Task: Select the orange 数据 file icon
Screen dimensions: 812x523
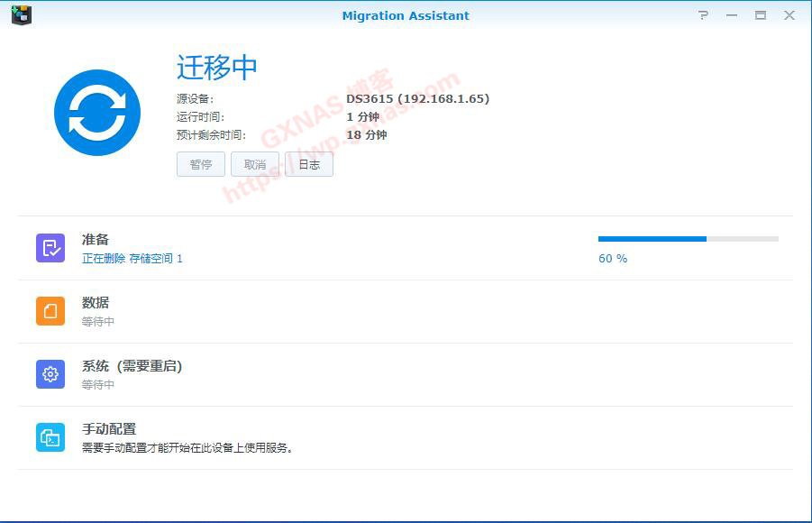Action: [50, 311]
